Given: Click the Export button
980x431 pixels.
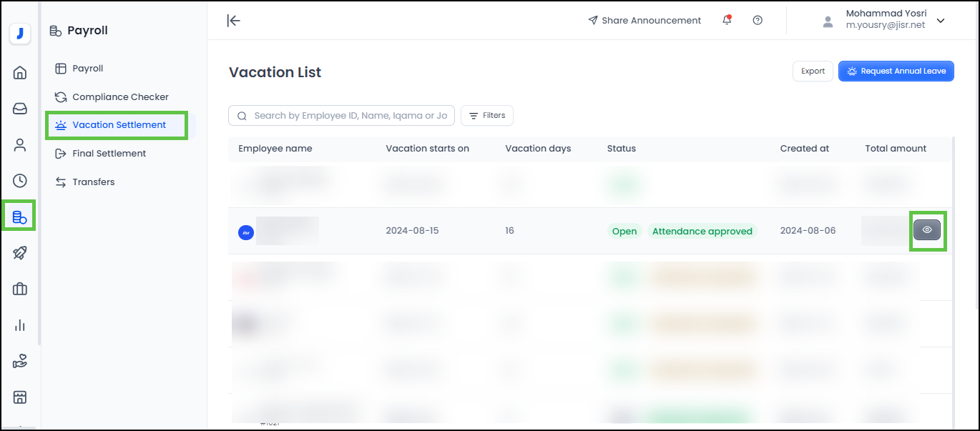Looking at the screenshot, I should point(813,71).
